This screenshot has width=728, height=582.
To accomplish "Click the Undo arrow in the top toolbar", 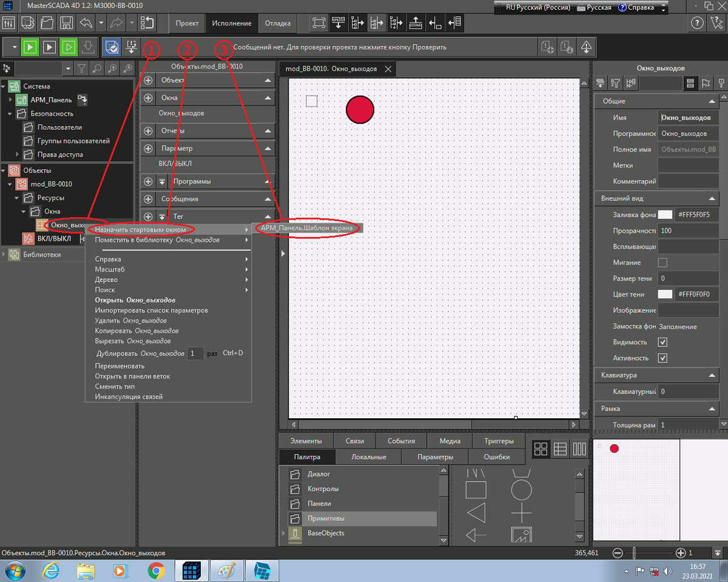I will [x=86, y=24].
